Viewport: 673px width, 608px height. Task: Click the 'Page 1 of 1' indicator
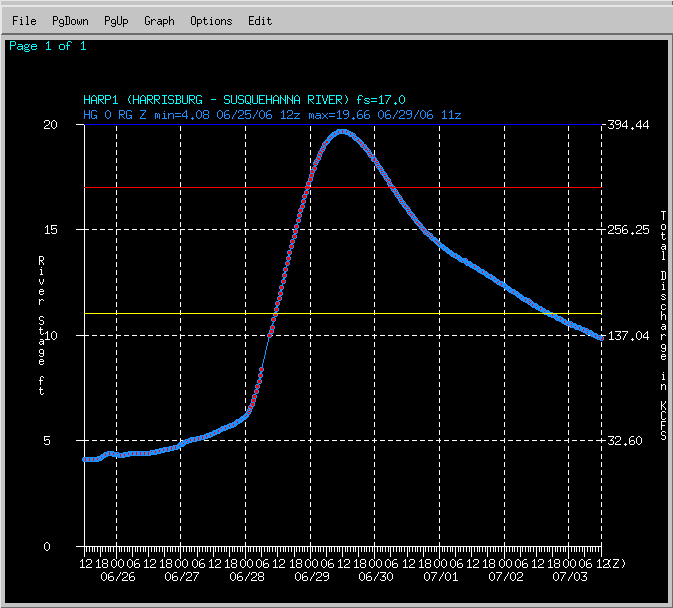(x=47, y=46)
